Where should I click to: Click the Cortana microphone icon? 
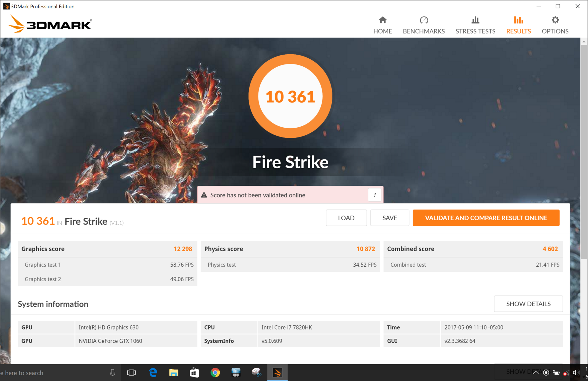tap(112, 373)
